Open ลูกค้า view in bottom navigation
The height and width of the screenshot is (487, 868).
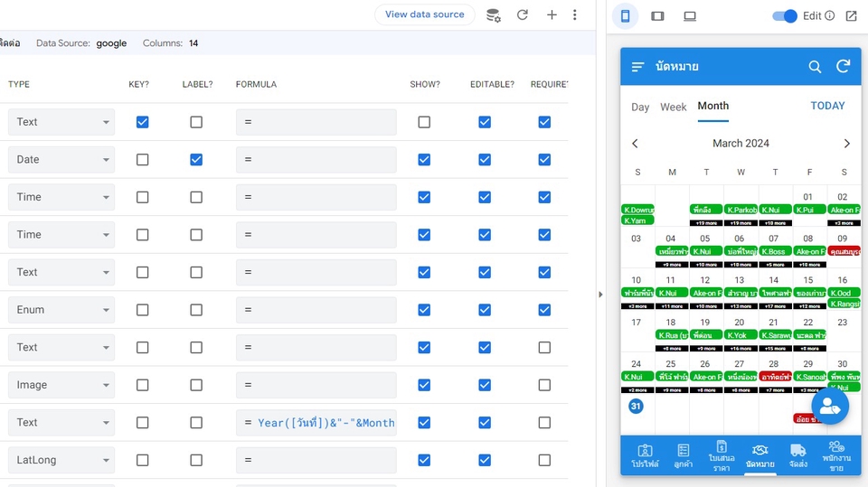point(684,456)
